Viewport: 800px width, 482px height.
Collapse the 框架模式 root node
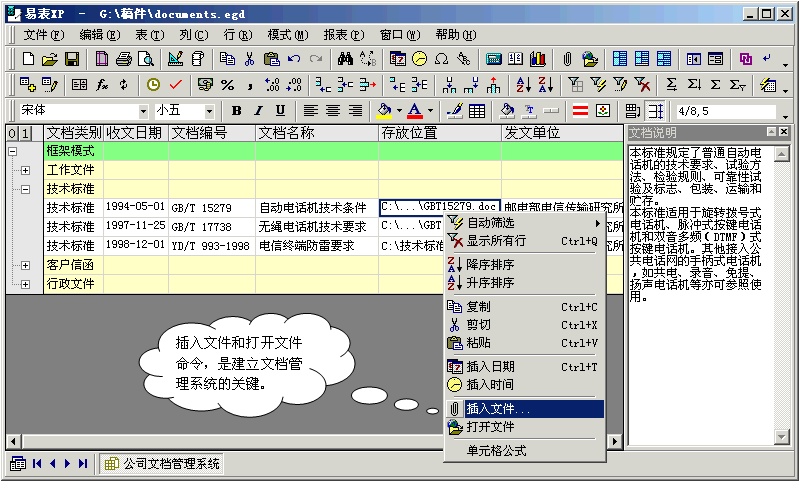(12, 151)
